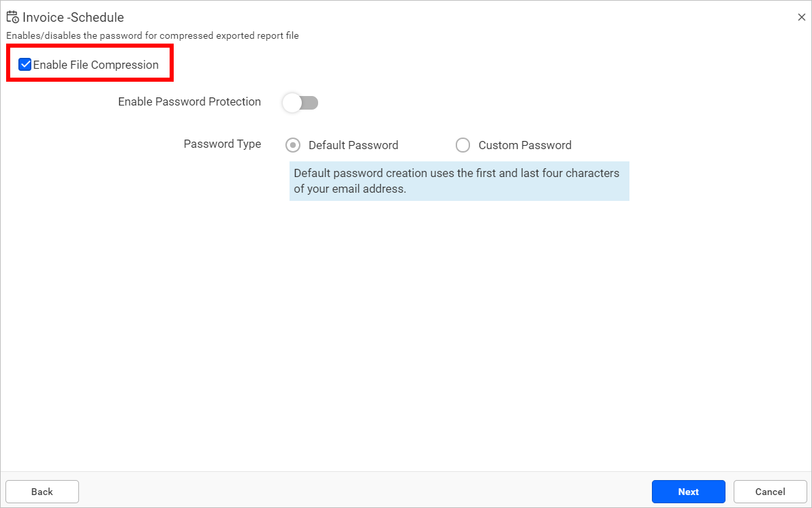812x508 pixels.
Task: Select the Default Password radio button
Action: [293, 145]
